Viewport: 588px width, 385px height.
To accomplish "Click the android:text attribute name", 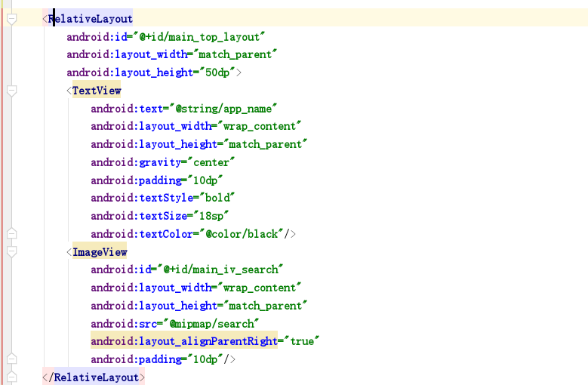I will click(x=127, y=109).
